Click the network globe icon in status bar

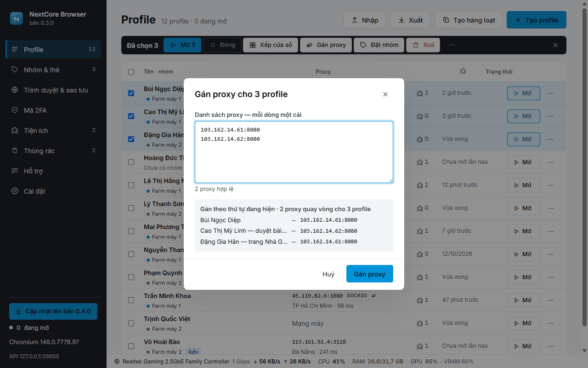117,362
